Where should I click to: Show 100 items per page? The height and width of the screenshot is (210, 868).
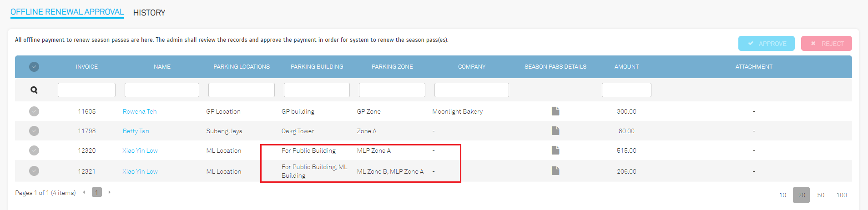click(x=842, y=195)
